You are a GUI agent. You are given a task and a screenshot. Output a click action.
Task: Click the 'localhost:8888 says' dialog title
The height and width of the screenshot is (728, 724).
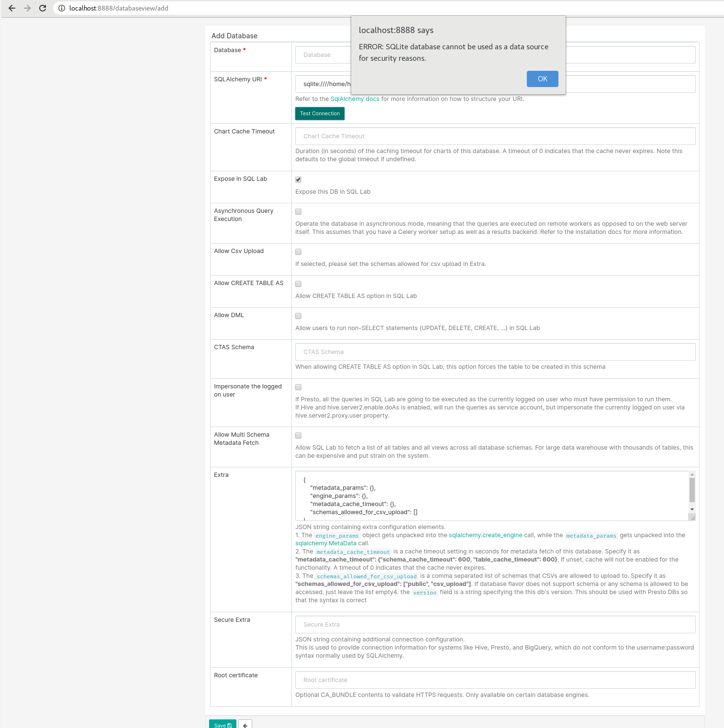click(x=396, y=30)
